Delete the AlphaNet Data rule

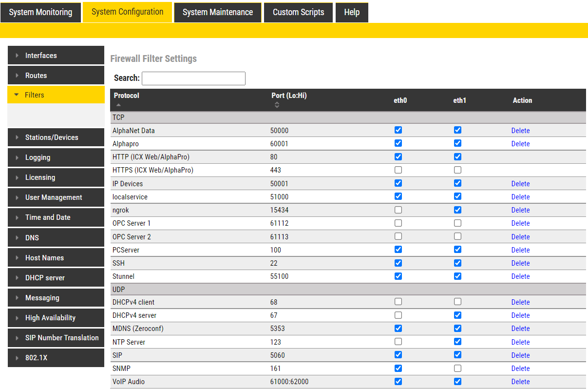(520, 131)
